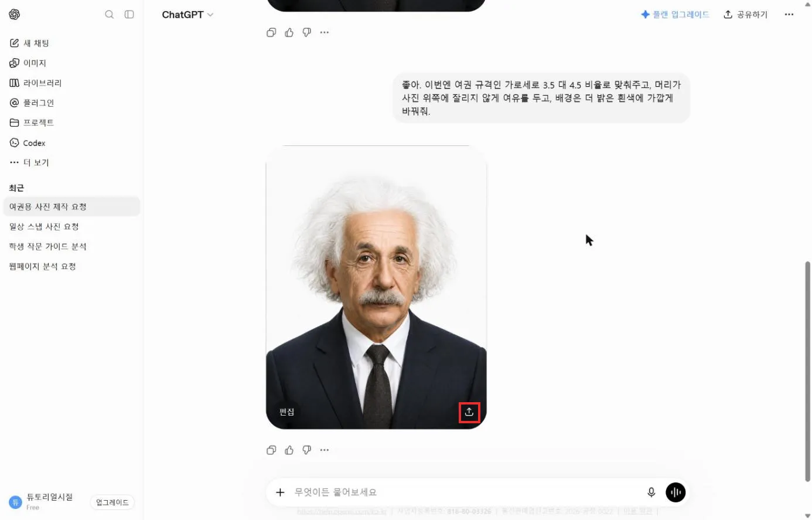Collapse the sidebar with the panel toggle
The height and width of the screenshot is (520, 812).
pos(129,15)
